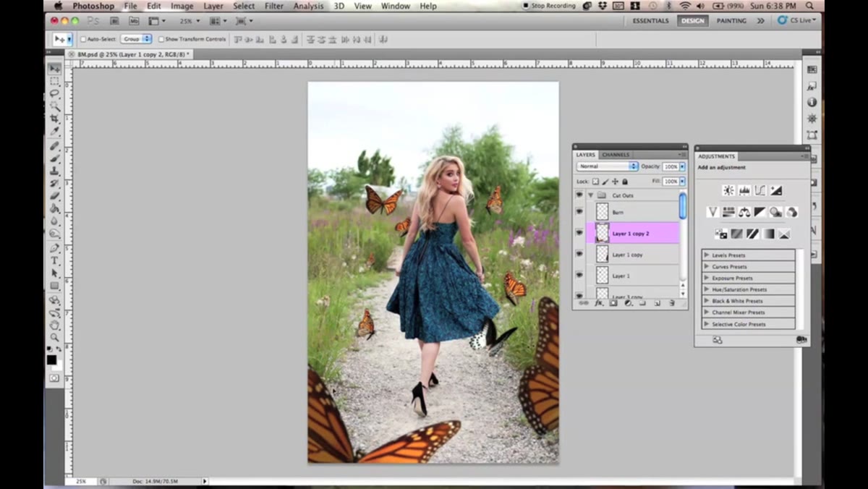The width and height of the screenshot is (868, 489).
Task: Hide the Burn layer
Action: point(579,212)
